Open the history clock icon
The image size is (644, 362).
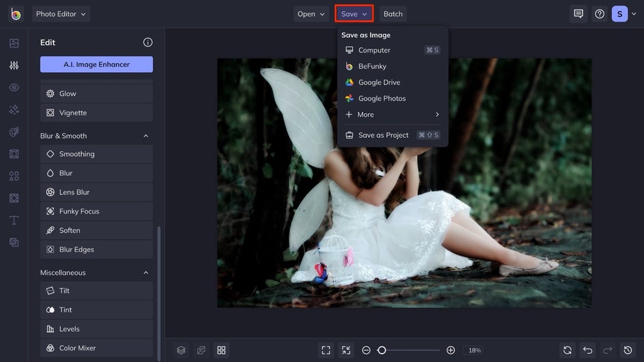[x=628, y=350]
